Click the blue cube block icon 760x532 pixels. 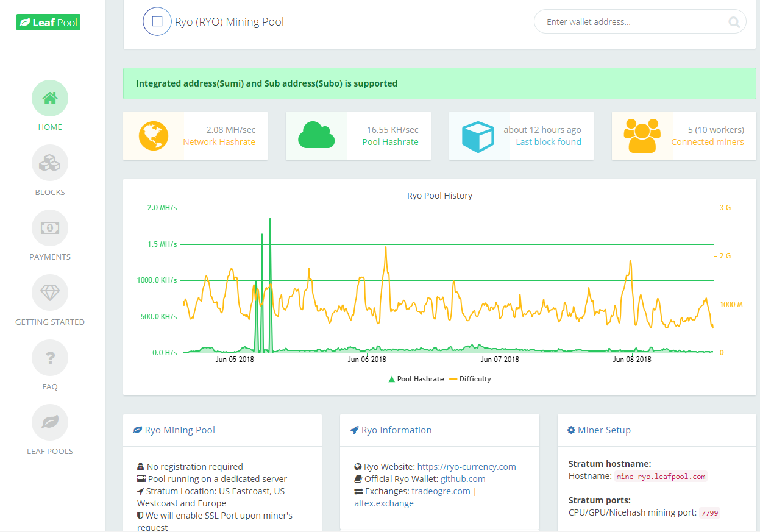click(x=478, y=137)
